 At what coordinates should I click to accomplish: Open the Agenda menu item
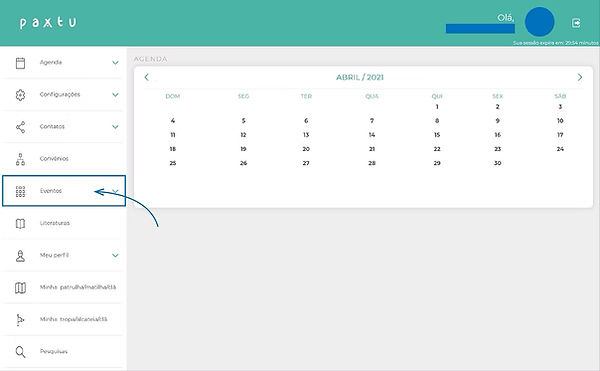click(x=63, y=62)
